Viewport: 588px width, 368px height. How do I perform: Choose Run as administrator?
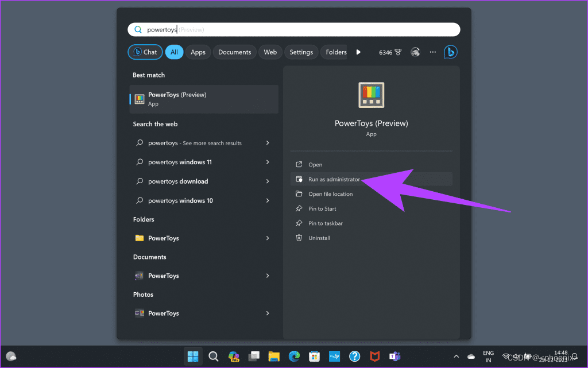click(x=372, y=179)
